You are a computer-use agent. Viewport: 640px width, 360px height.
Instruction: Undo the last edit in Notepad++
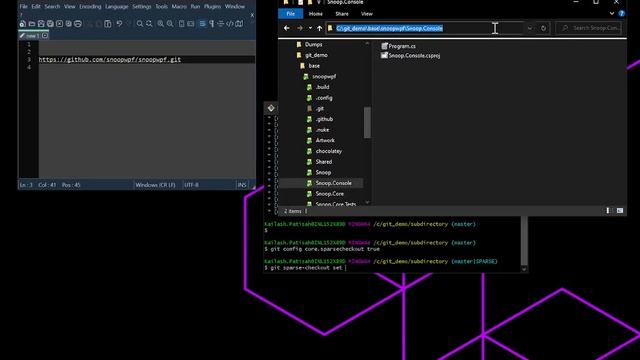tap(119, 24)
